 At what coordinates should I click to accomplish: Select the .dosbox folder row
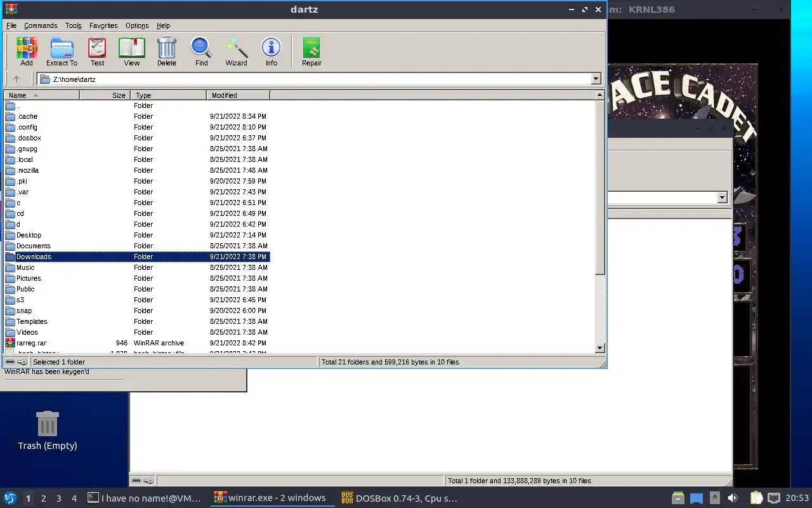tap(136, 138)
